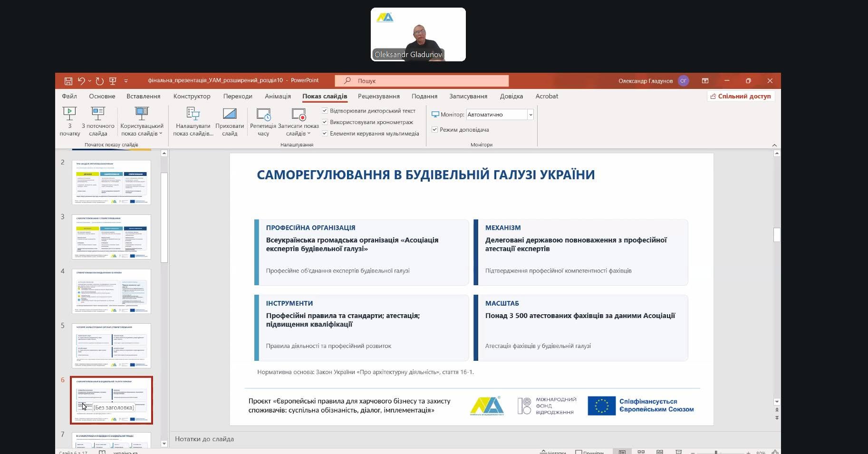The width and height of the screenshot is (868, 454).
Task: Start Rehearse Timings
Action: click(263, 121)
